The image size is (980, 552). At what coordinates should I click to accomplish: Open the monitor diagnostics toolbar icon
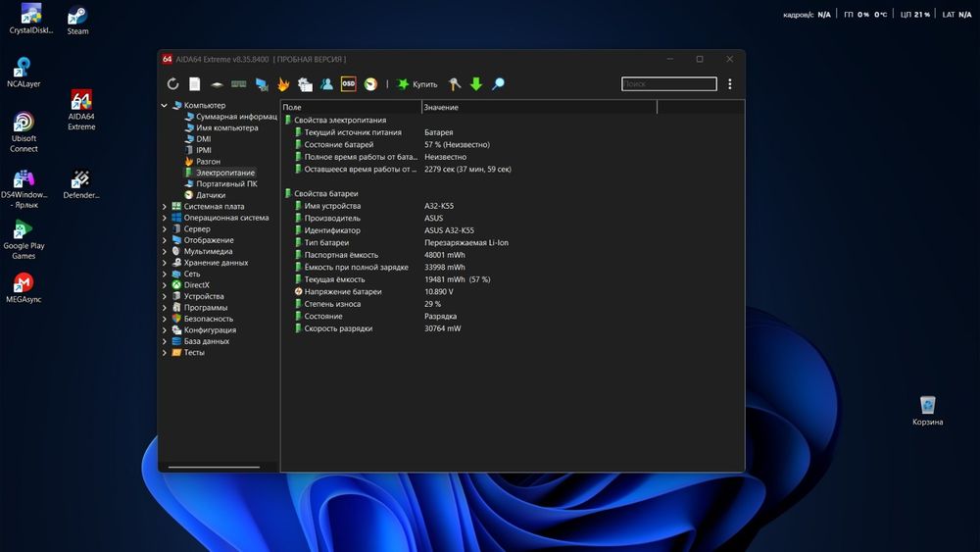tap(262, 83)
